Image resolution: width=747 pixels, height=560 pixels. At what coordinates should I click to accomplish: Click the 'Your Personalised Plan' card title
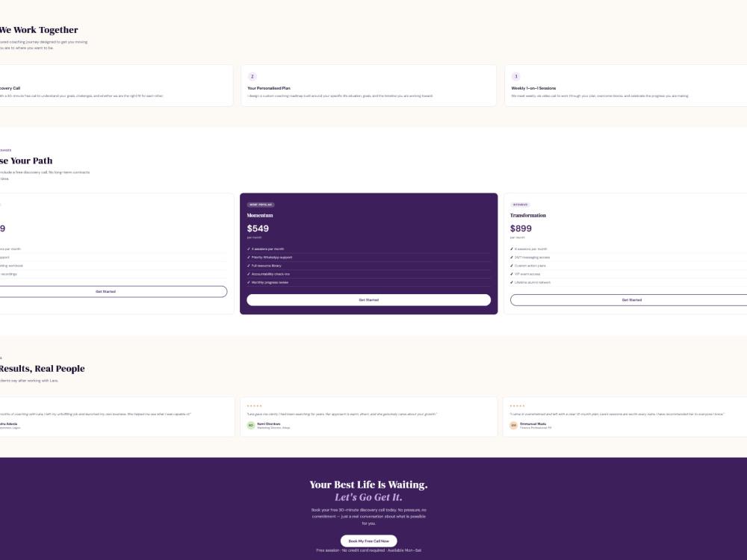[x=269, y=88]
